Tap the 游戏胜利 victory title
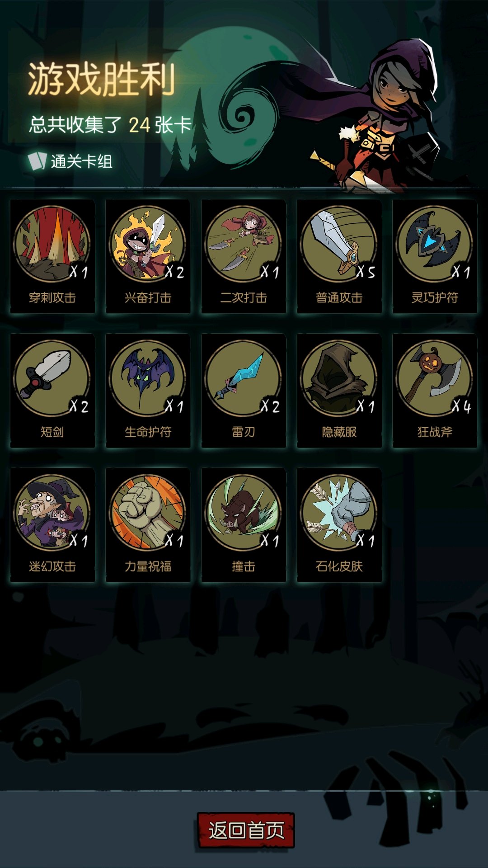The image size is (488, 868). [x=102, y=79]
